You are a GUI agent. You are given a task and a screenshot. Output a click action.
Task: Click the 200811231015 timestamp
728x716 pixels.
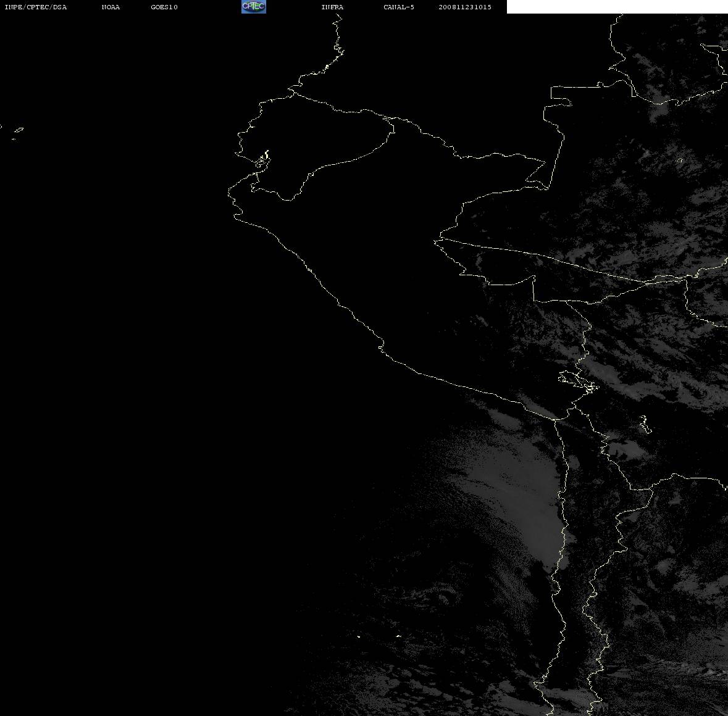465,7
